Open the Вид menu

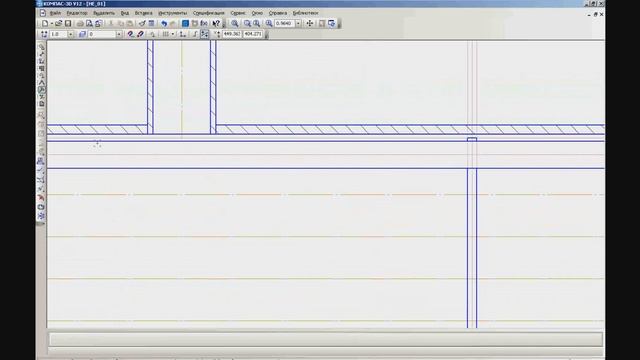tap(124, 13)
